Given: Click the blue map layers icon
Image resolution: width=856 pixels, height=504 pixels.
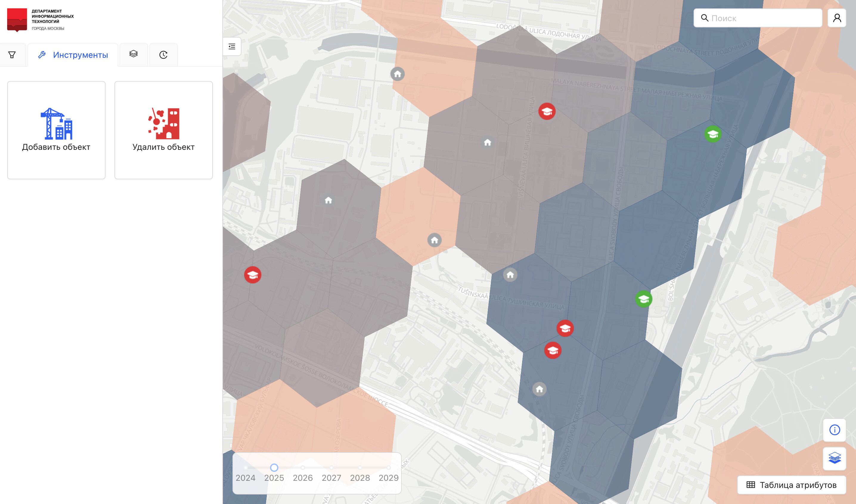Looking at the screenshot, I should tap(834, 458).
